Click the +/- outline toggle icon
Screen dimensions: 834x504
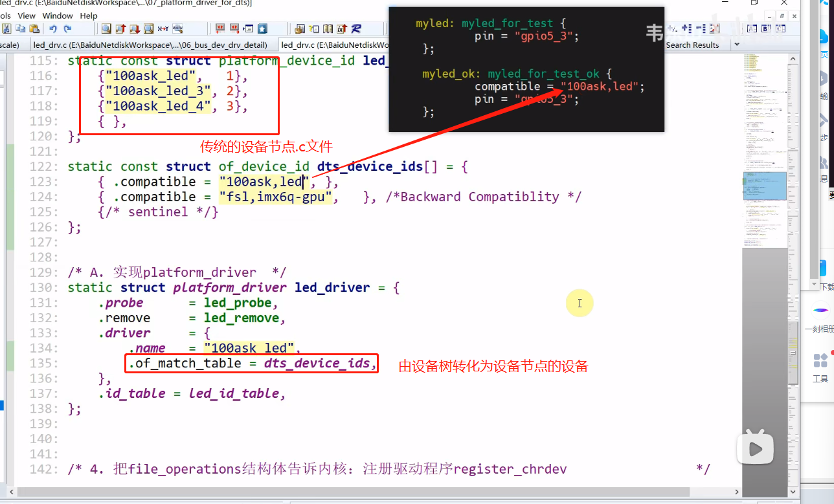[x=672, y=28]
